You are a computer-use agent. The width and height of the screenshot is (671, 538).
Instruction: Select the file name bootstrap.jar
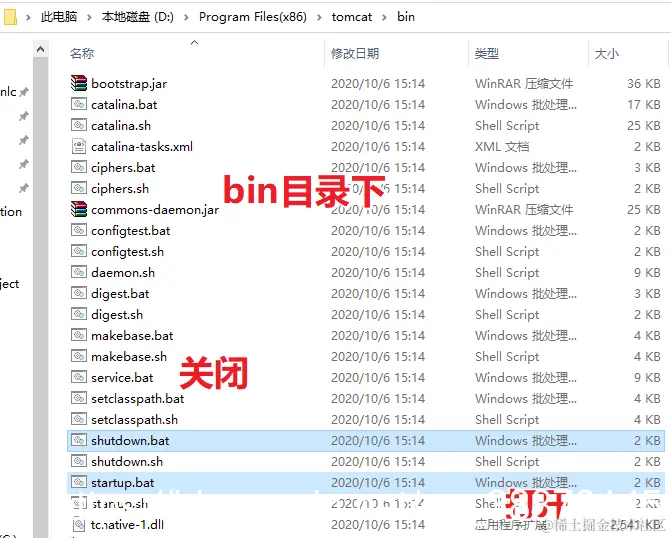pos(129,83)
